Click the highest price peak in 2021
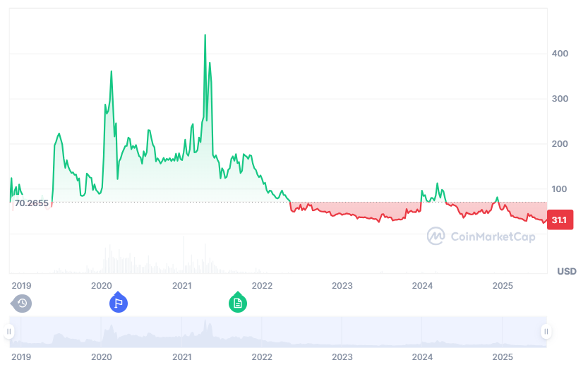The width and height of the screenshot is (588, 372). click(205, 35)
